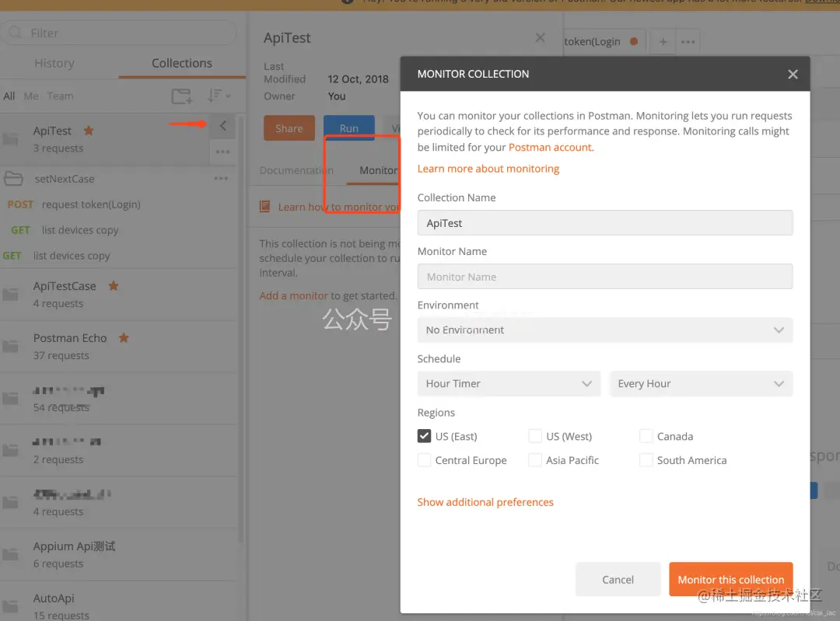The width and height of the screenshot is (840, 621).
Task: Click the Monitor Name input field
Action: [605, 277]
